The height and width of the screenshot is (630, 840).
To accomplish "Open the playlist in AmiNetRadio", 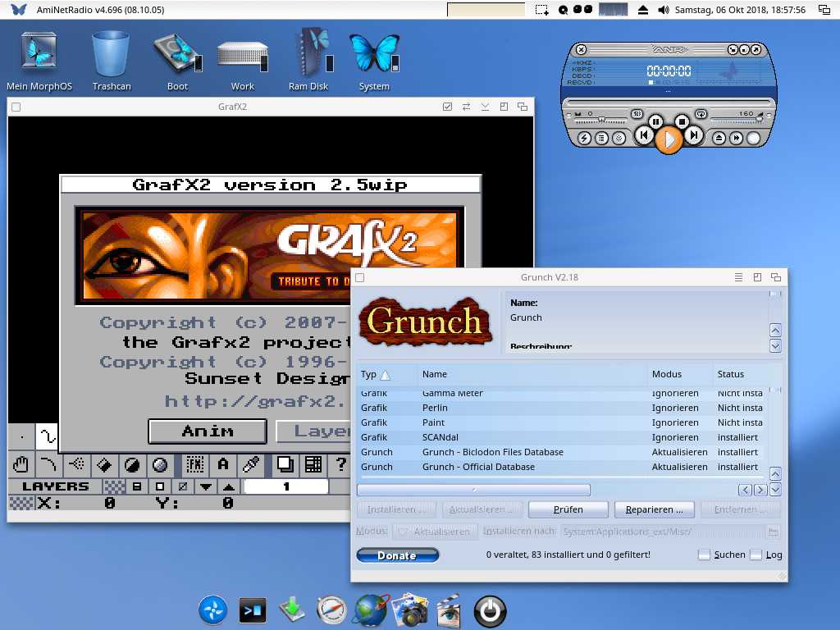I will point(602,139).
